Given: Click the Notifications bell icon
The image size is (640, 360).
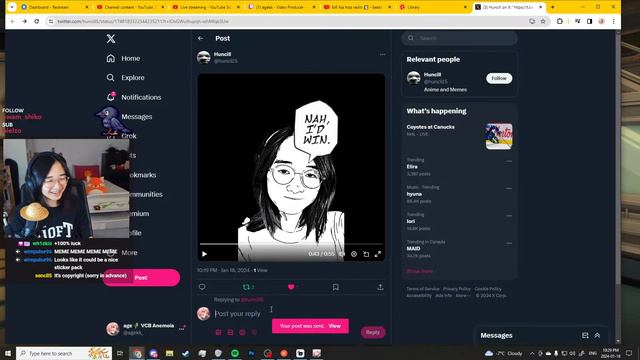Looking at the screenshot, I should (111, 97).
